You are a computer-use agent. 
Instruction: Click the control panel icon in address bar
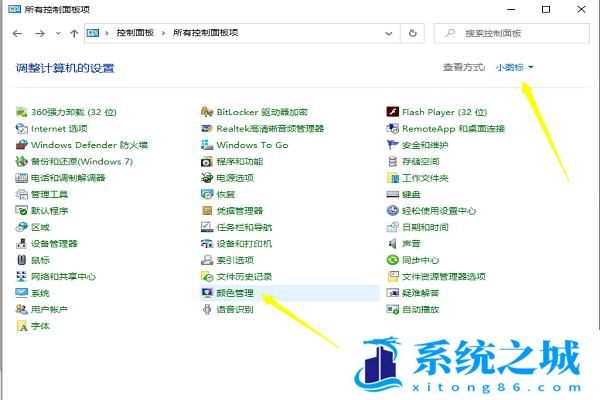pyautogui.click(x=93, y=33)
